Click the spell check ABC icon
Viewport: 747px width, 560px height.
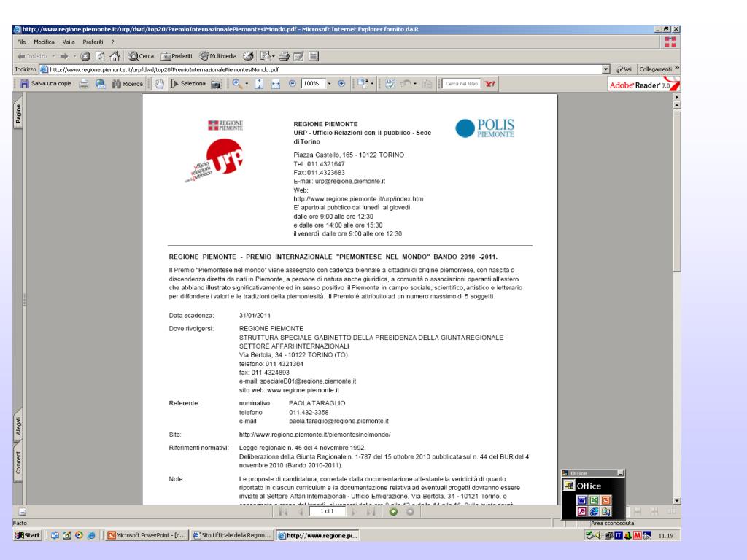click(390, 84)
